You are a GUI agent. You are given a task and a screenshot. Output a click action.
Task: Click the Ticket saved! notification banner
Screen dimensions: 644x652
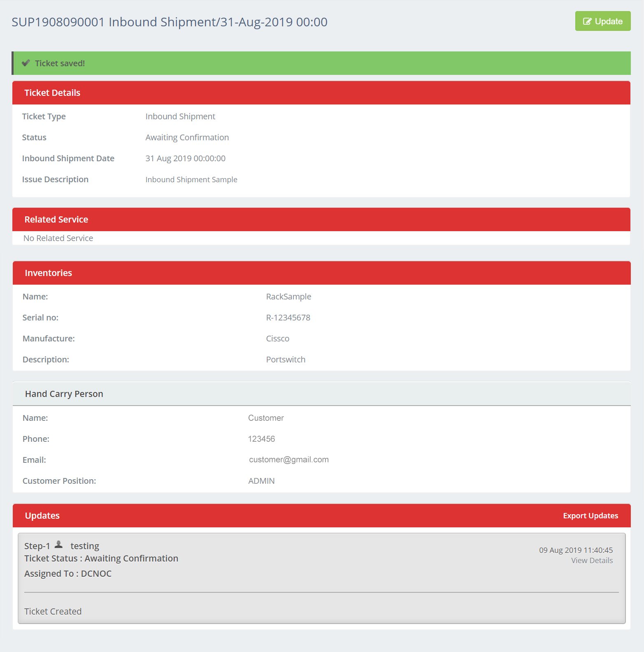click(x=321, y=63)
